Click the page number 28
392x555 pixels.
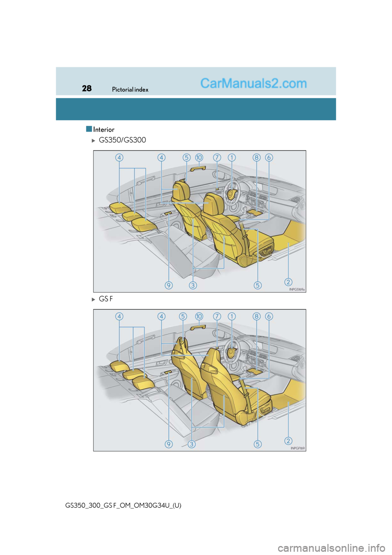tap(87, 89)
